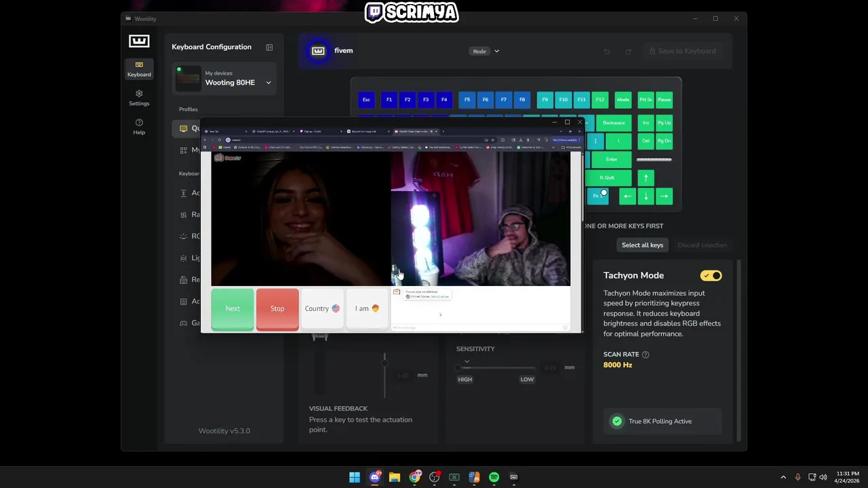Open the Mode dropdown in the header
868x488 pixels.
click(486, 52)
